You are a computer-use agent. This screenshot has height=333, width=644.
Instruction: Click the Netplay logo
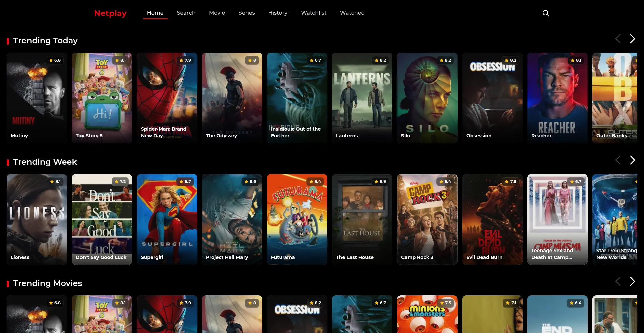(110, 13)
